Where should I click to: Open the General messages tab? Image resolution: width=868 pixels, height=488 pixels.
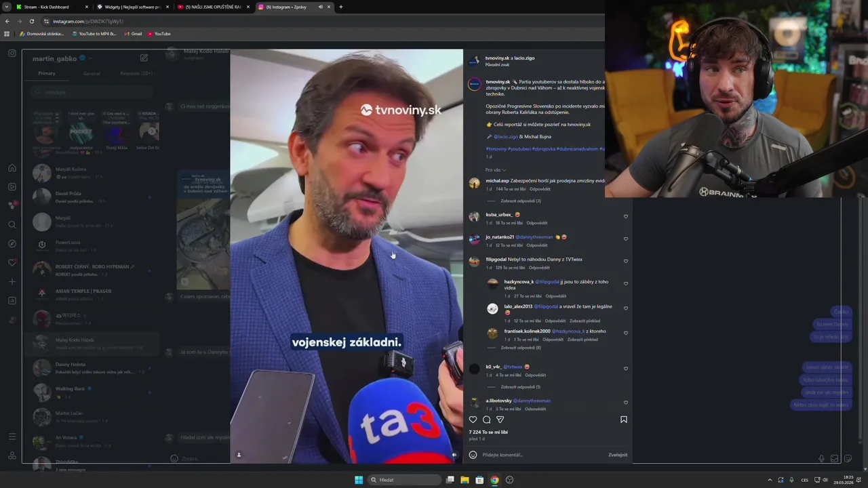pyautogui.click(x=92, y=73)
